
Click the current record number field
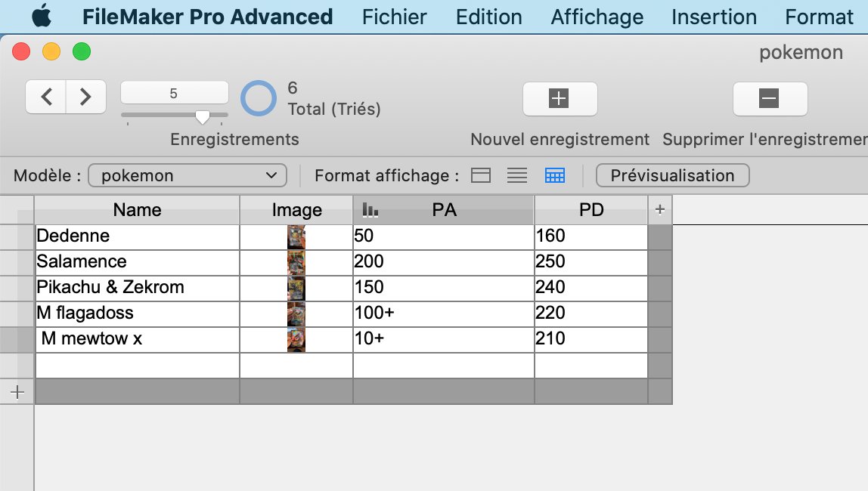click(175, 93)
